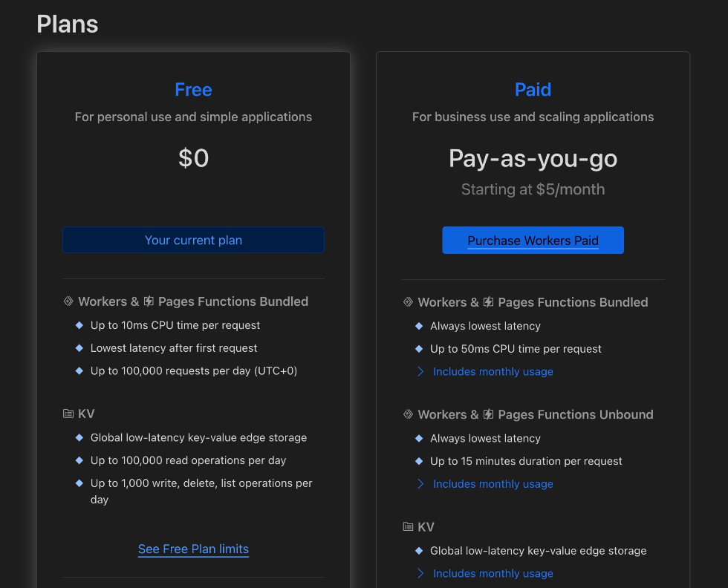Click 'Always lowest latency' under Paid Unbound
Image resolution: width=728 pixels, height=588 pixels.
[x=485, y=439]
